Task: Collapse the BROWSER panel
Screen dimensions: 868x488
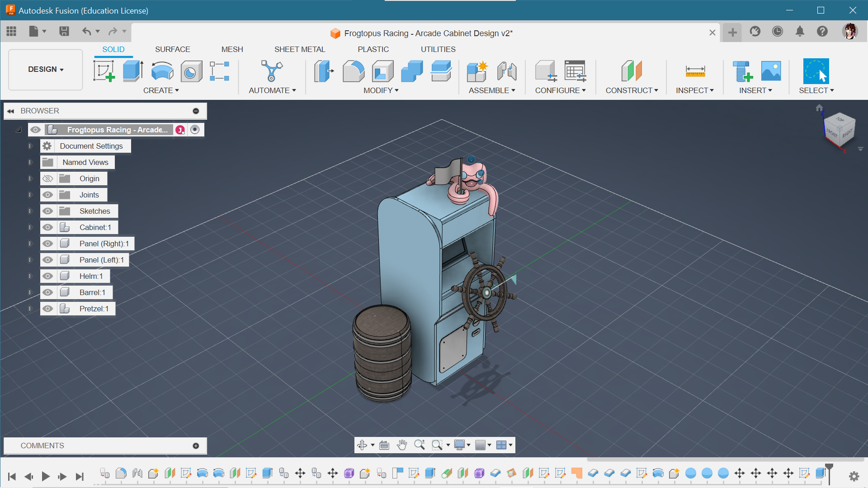Action: pyautogui.click(x=10, y=111)
